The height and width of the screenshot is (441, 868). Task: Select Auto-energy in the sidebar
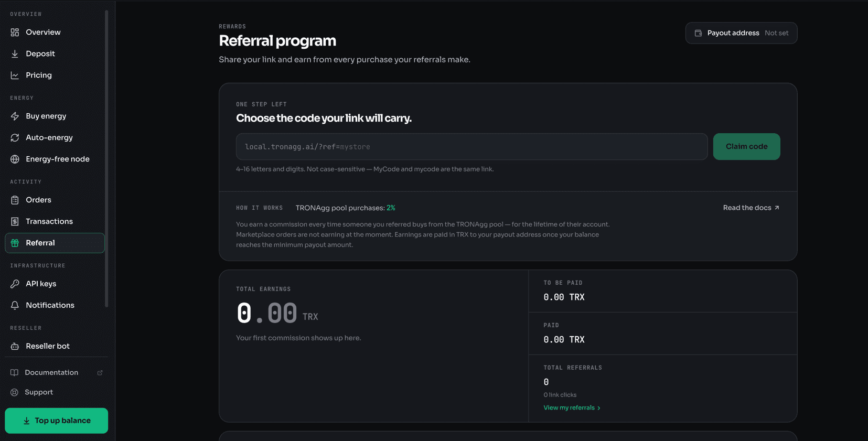point(55,138)
